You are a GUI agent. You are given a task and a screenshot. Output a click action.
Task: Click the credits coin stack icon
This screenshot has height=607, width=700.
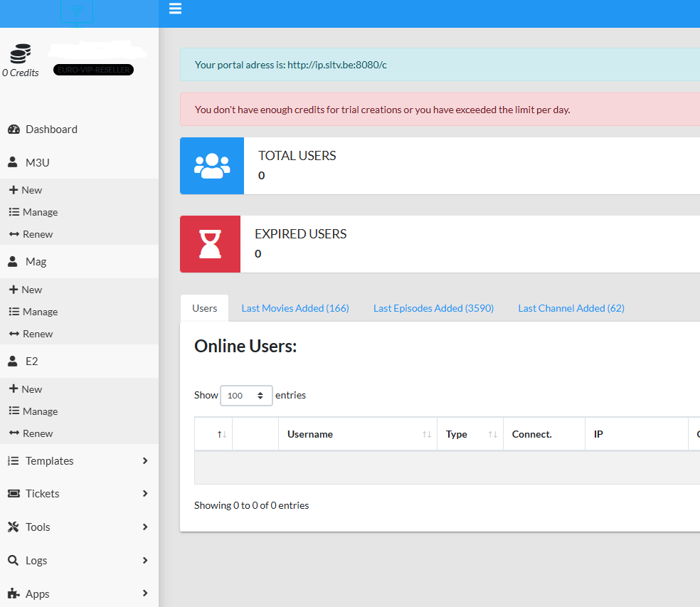tap(21, 54)
